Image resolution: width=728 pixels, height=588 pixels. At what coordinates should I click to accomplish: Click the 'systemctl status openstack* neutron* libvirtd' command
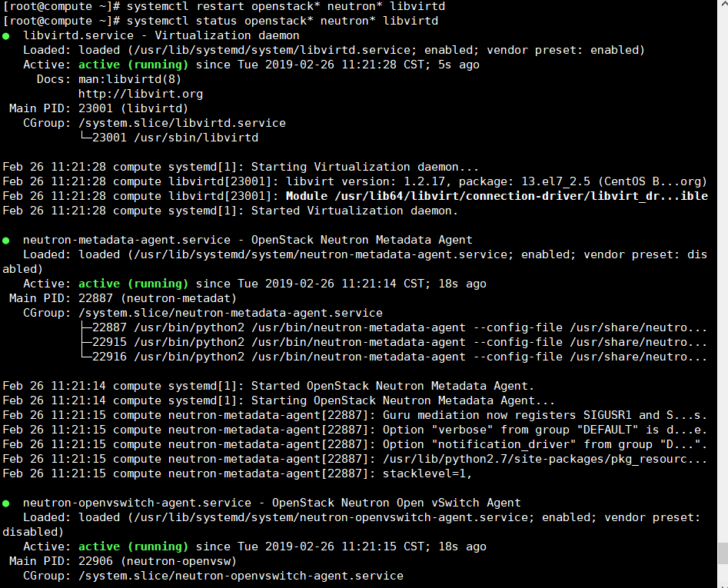tap(282, 21)
